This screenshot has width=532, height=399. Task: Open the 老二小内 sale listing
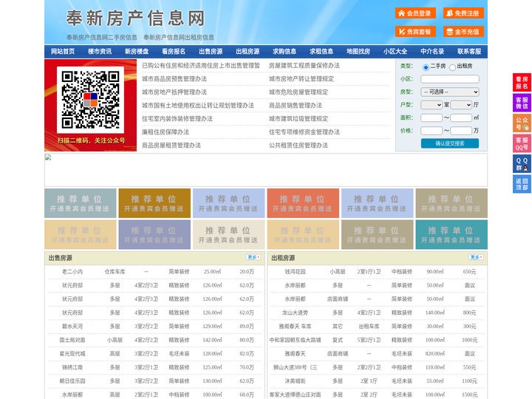[x=72, y=272]
